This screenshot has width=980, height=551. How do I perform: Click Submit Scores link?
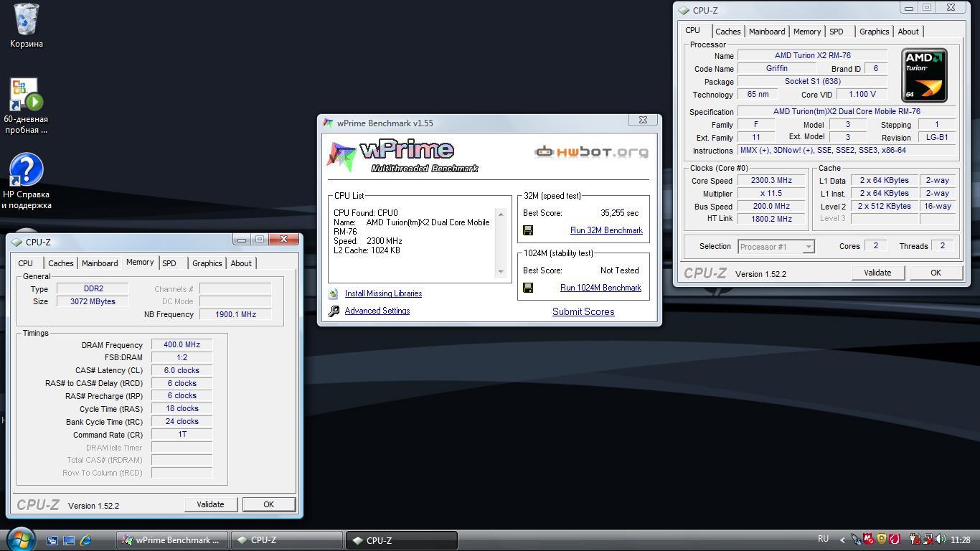[583, 311]
